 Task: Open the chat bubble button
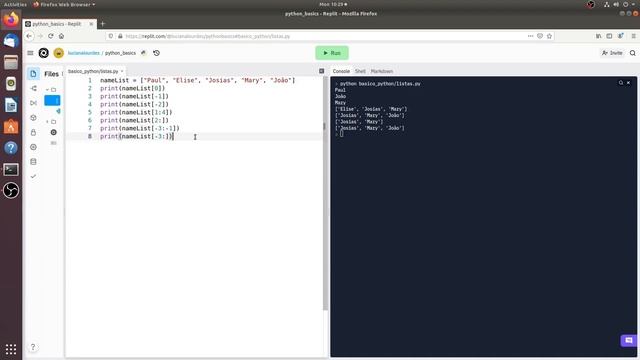point(629,340)
